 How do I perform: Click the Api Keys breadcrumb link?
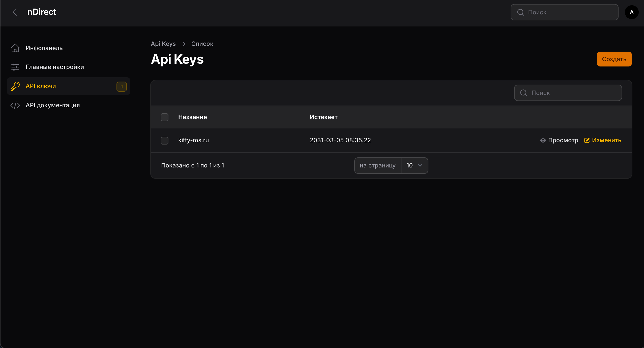[x=163, y=44]
